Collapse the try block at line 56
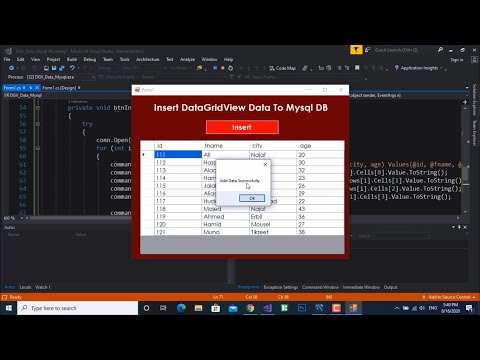 click(38, 124)
